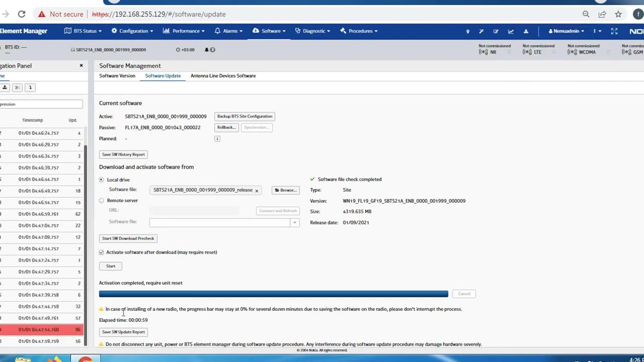
Task: Click the info icon beside Planned software
Action: point(217,139)
